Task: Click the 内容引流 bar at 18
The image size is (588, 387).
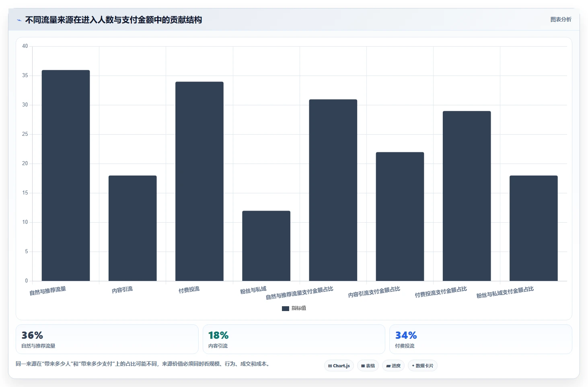Action: (133, 228)
